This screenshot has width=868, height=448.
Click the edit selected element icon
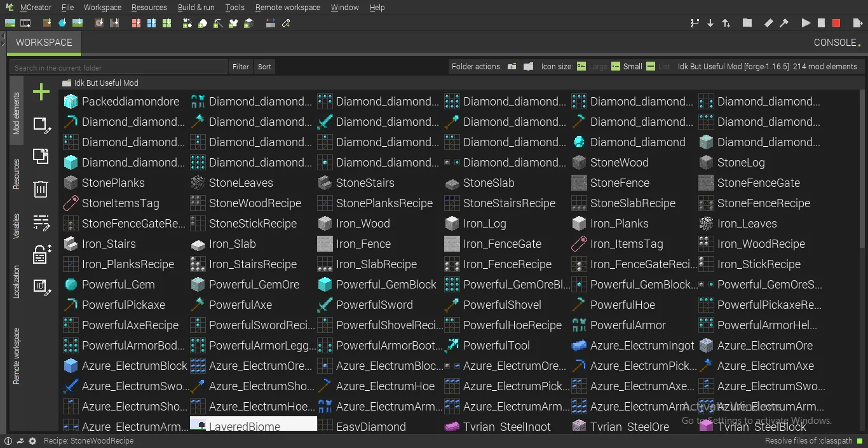click(41, 125)
